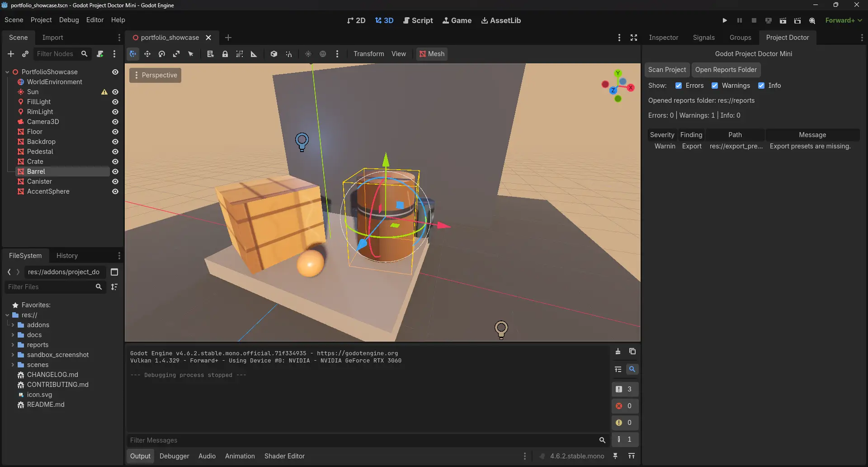Screen dimensions: 868x467
Task: Toggle use local space cube icon
Action: pos(274,54)
